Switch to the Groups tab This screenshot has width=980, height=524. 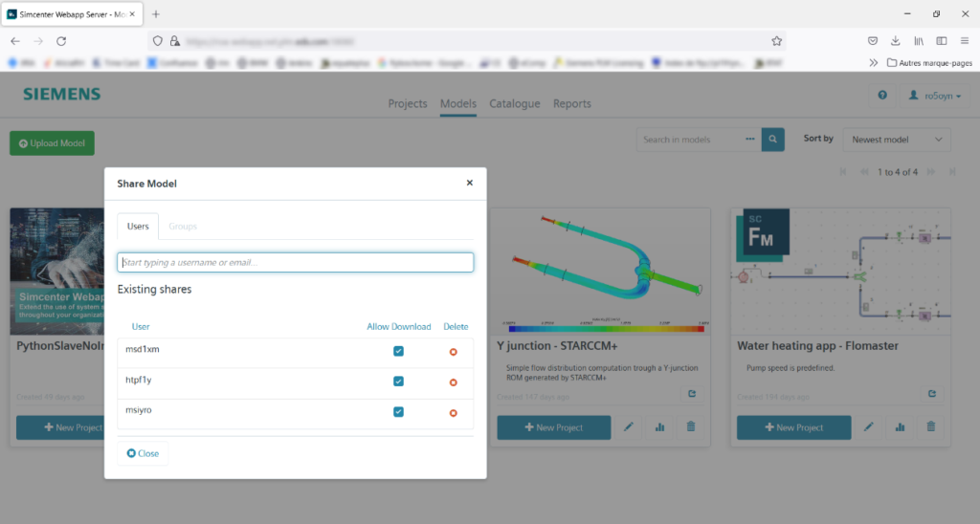coord(183,226)
